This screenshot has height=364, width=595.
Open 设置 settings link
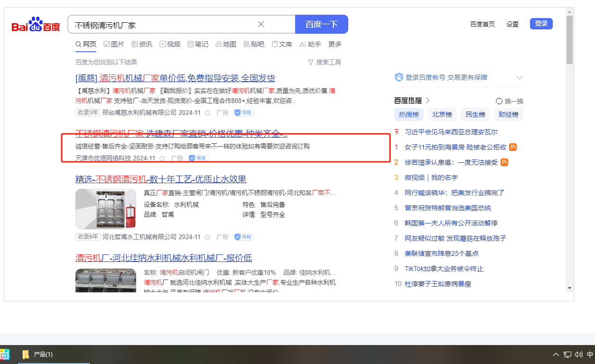pyautogui.click(x=512, y=24)
